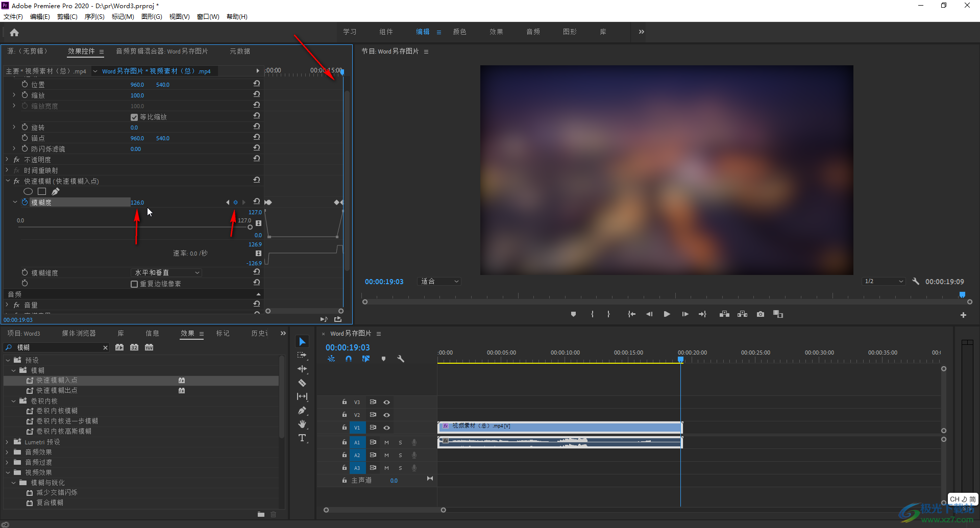Click the timeline playhead marker

pos(680,360)
